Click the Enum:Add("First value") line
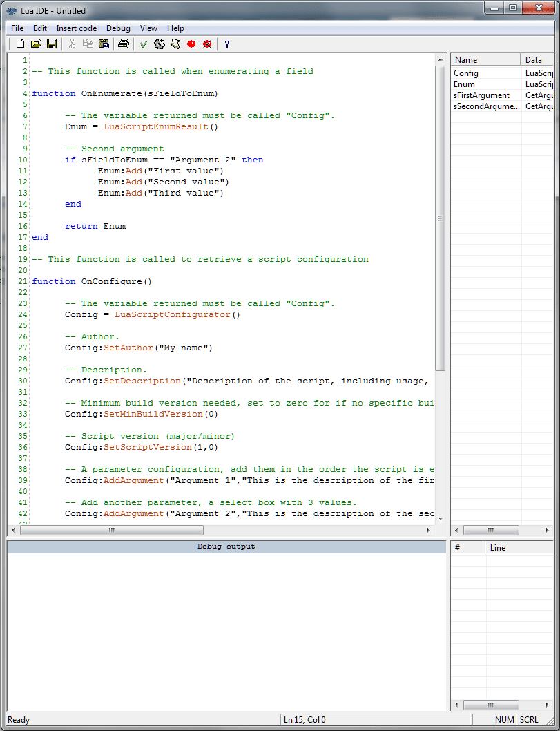This screenshot has width=560, height=731. tap(161, 171)
